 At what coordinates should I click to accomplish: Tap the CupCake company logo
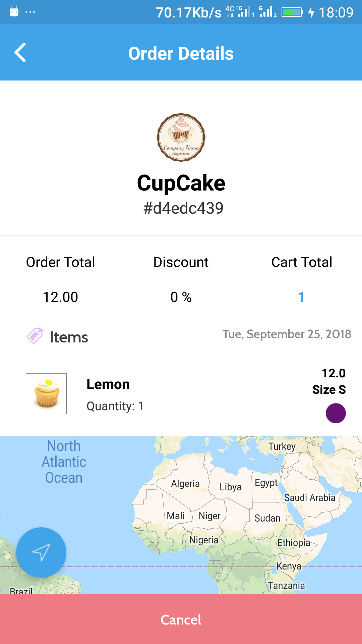181,137
